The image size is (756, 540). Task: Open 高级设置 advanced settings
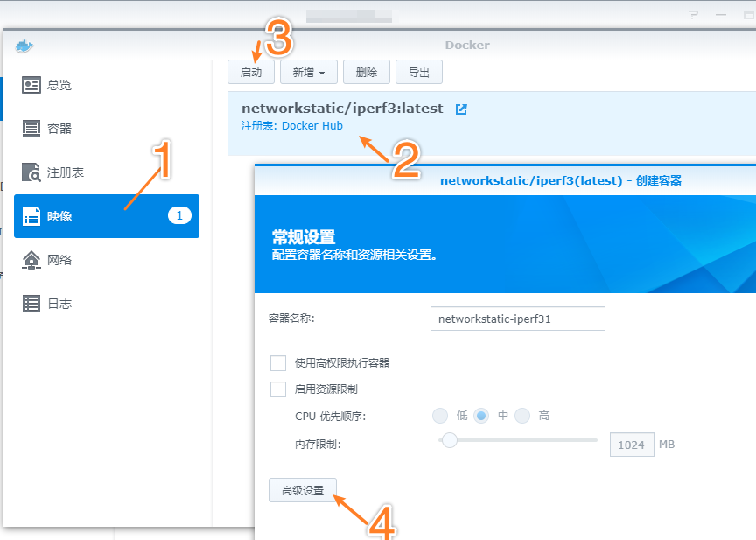pos(302,490)
